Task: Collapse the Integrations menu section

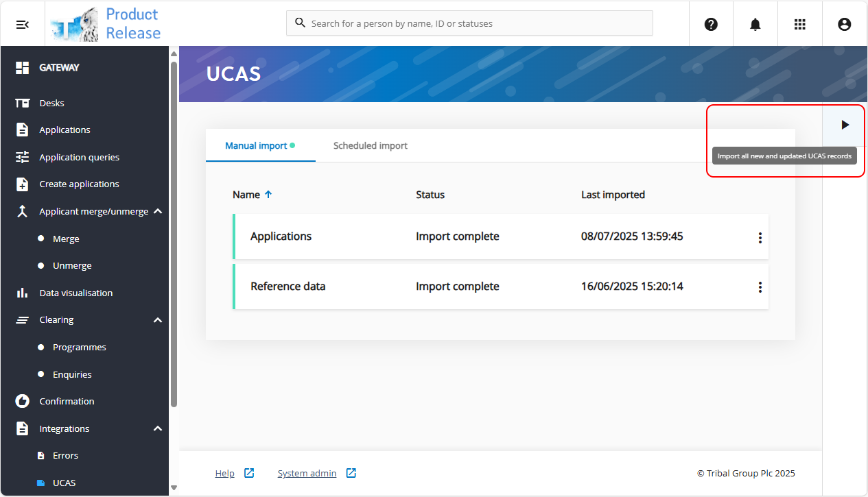Action: click(x=158, y=428)
